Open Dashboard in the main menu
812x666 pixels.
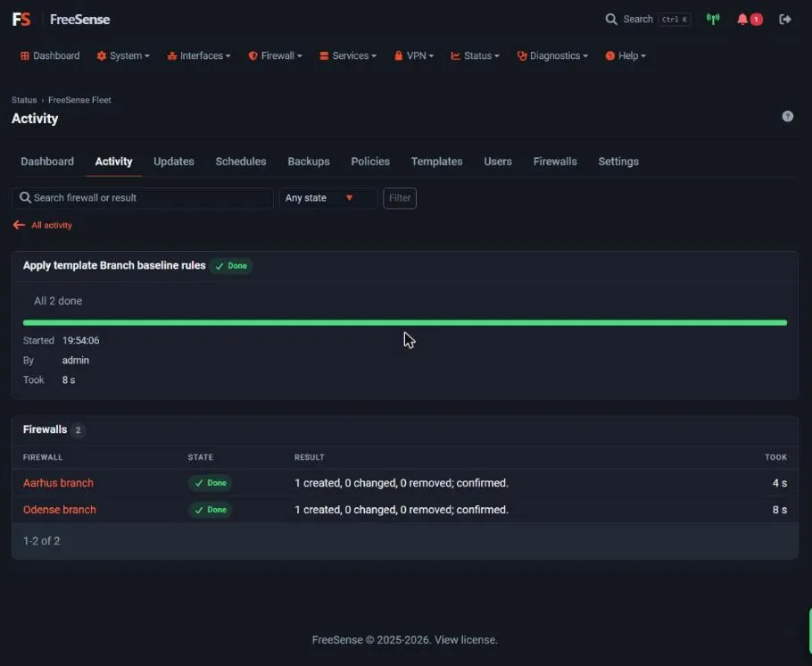click(50, 55)
